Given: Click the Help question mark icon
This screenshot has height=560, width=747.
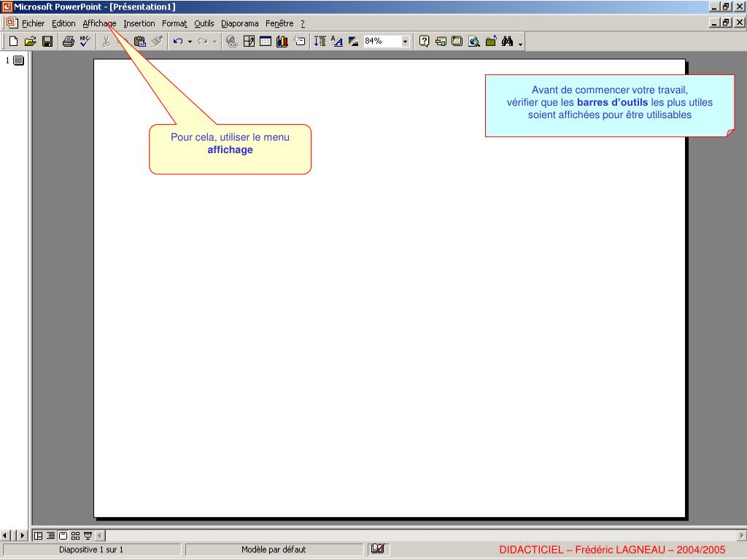Looking at the screenshot, I should tap(424, 42).
